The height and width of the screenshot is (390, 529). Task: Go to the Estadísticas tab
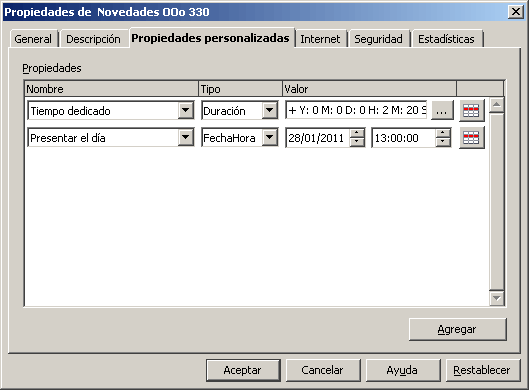[446, 39]
